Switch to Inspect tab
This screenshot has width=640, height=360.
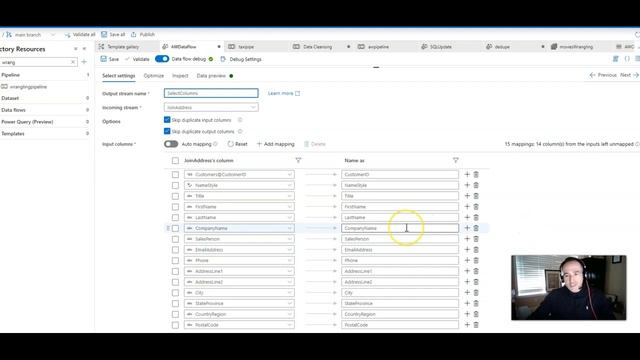180,76
